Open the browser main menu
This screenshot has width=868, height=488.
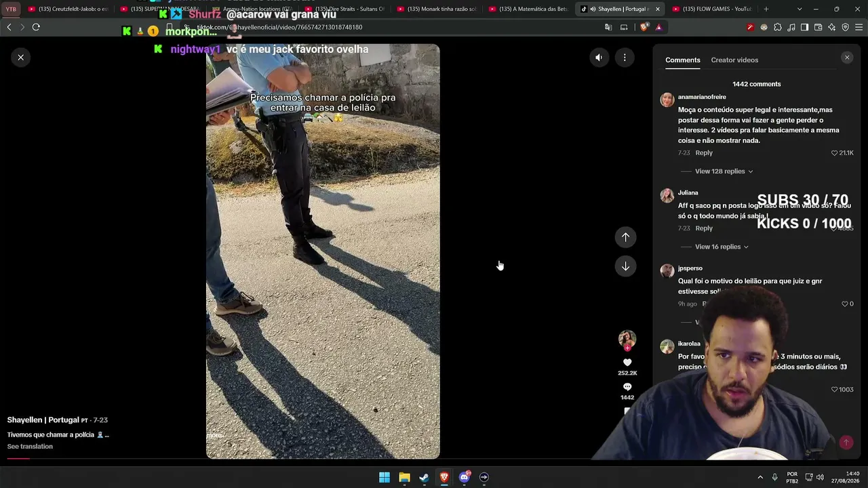coord(859,27)
